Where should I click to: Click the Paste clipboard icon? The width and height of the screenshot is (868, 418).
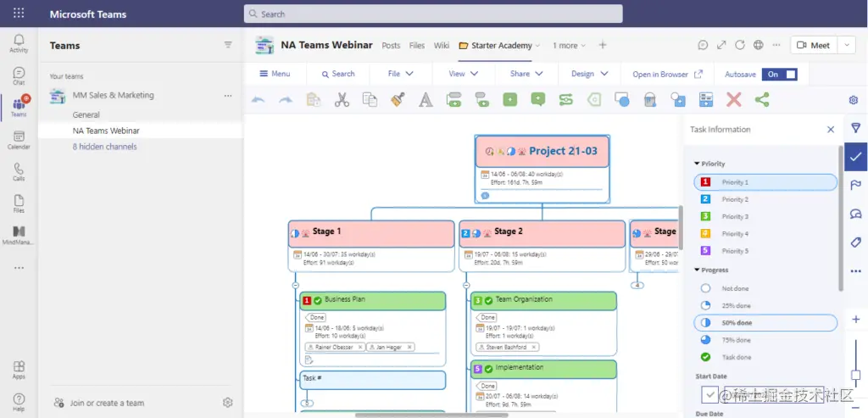(x=314, y=100)
